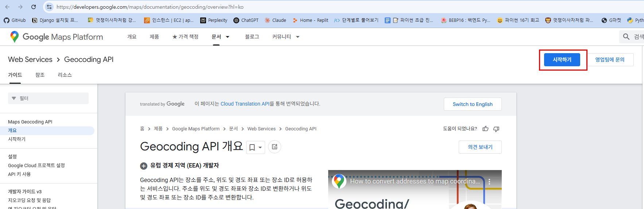
Task: Open the Claude bookmark
Action: coord(275,20)
